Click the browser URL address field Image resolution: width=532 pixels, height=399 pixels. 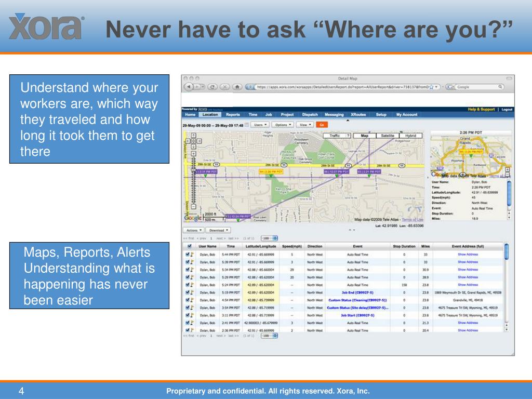(342, 87)
